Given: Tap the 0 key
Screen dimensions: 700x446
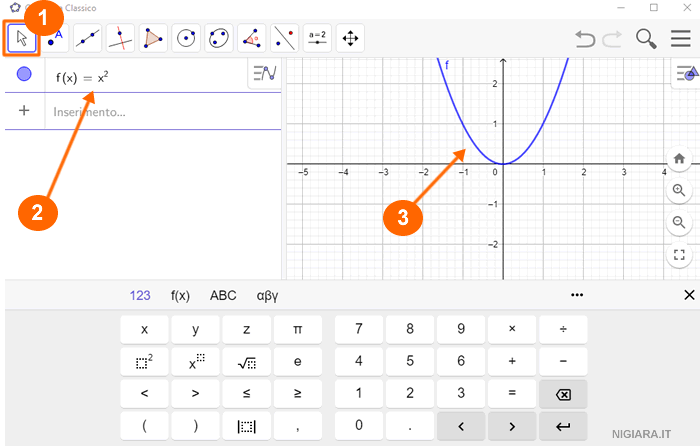Looking at the screenshot, I should pyautogui.click(x=359, y=426).
